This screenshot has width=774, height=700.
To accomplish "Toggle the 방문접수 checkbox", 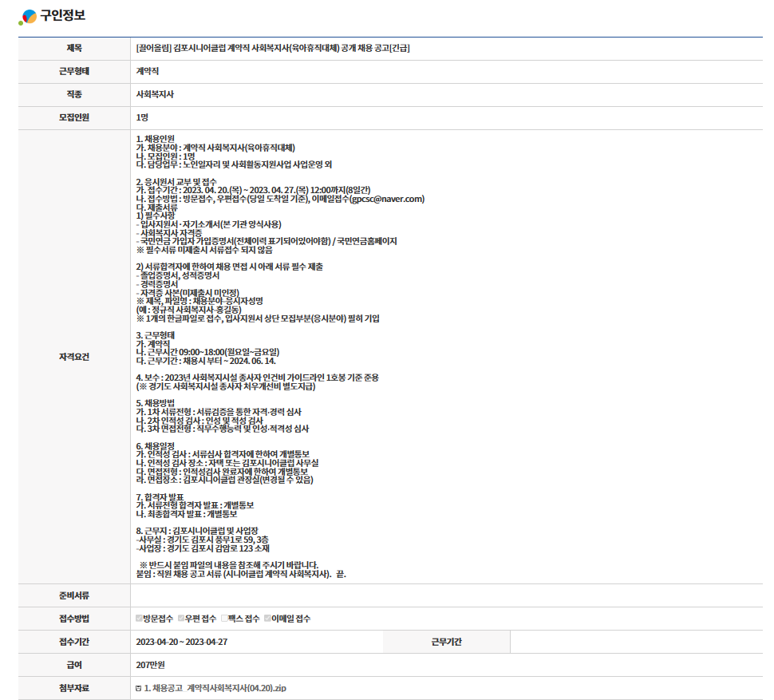I will coord(139,618).
